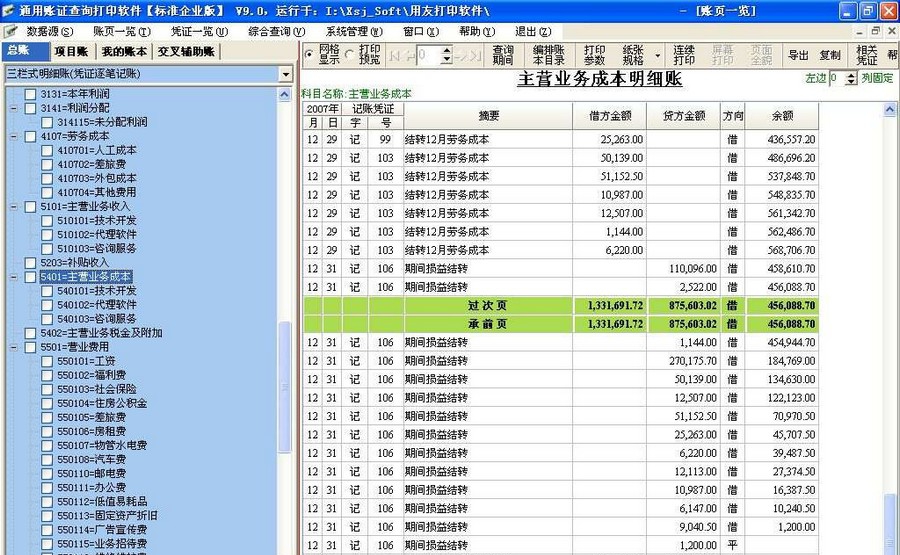Select the 5402=主营业务税金及附加 tree item

(101, 333)
